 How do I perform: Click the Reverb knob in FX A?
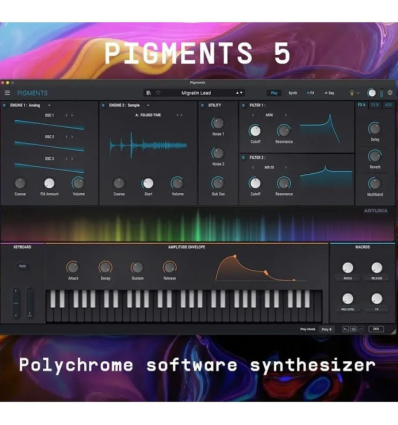(375, 156)
